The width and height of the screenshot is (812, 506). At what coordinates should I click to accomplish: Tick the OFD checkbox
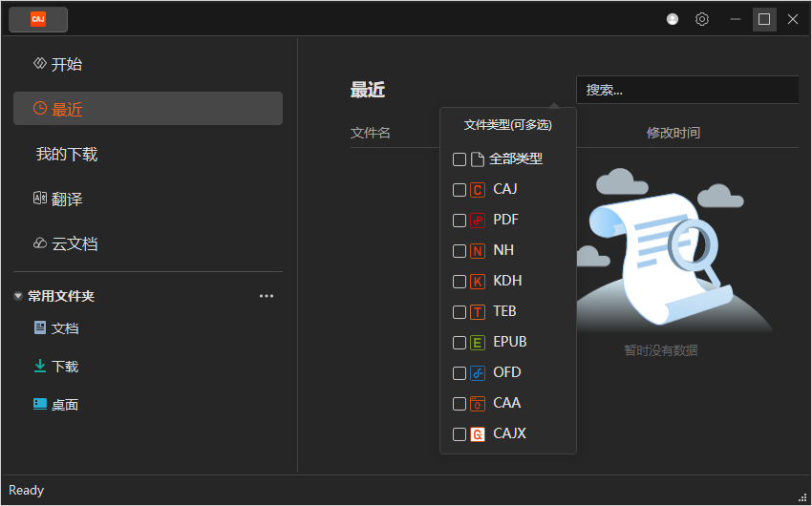tap(459, 373)
